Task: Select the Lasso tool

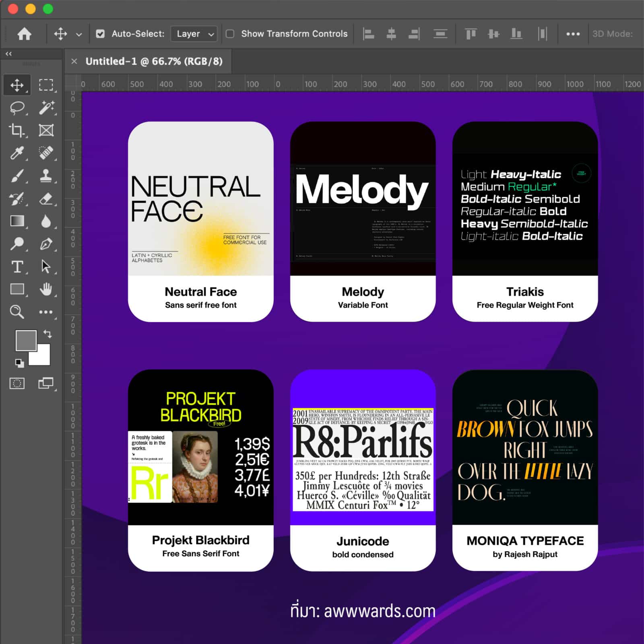Action: [x=17, y=107]
